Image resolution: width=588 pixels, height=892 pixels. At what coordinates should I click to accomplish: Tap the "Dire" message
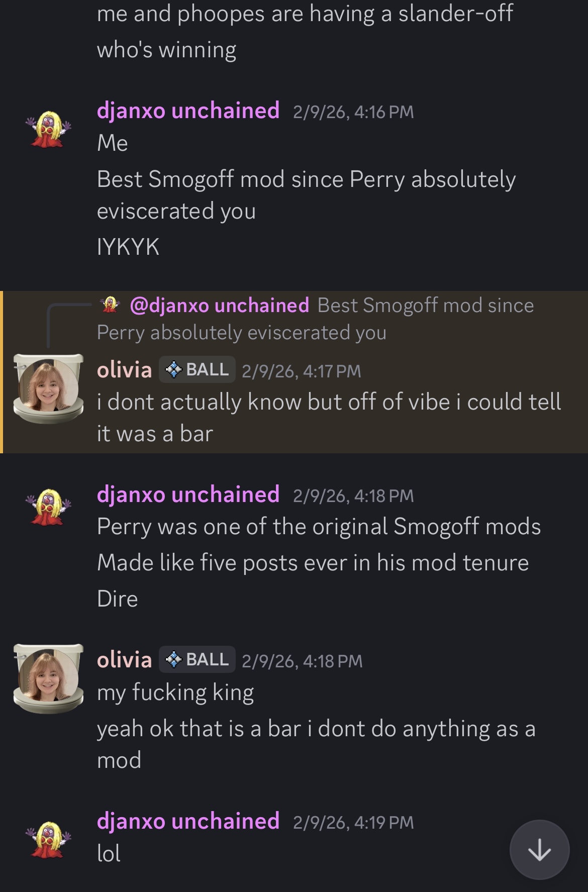(117, 599)
